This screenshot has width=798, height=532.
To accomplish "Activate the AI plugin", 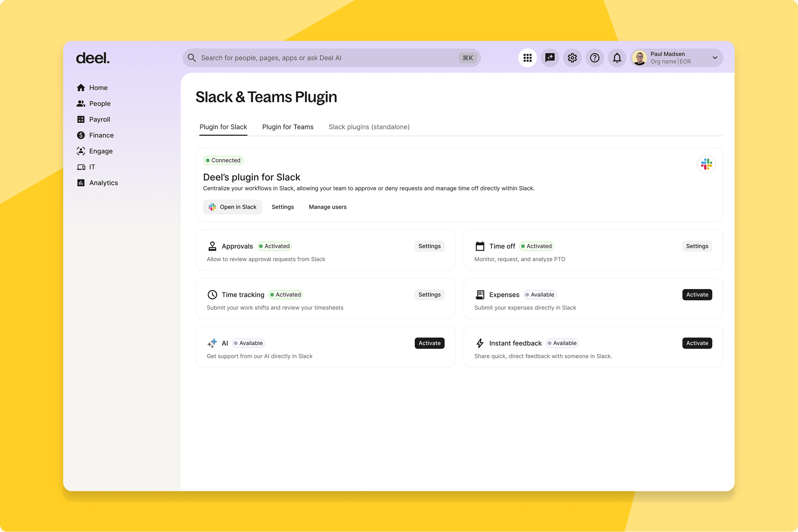I will coord(429,343).
